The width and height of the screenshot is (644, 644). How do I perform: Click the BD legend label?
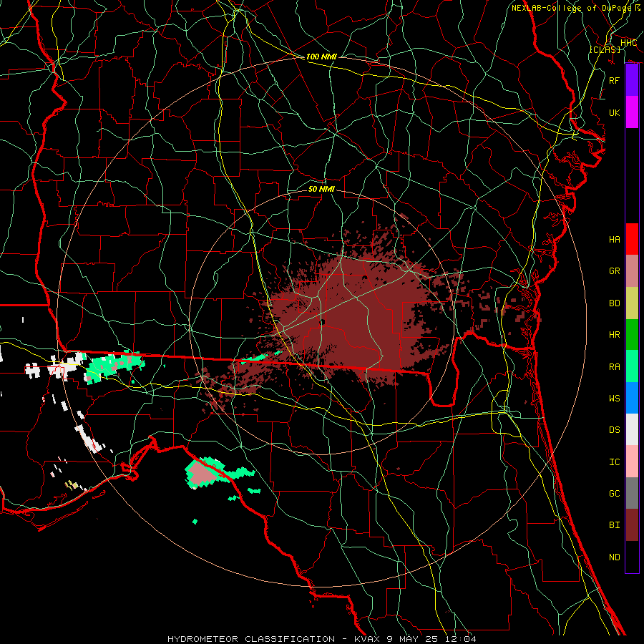coord(614,303)
